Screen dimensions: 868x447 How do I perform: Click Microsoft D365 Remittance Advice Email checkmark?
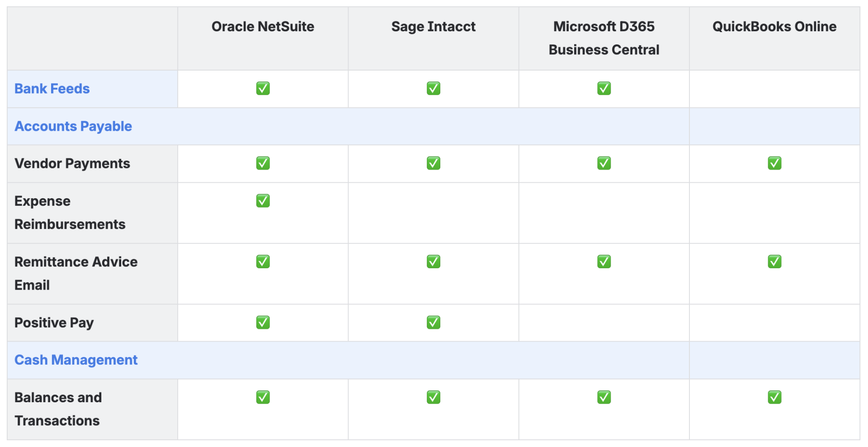(604, 262)
